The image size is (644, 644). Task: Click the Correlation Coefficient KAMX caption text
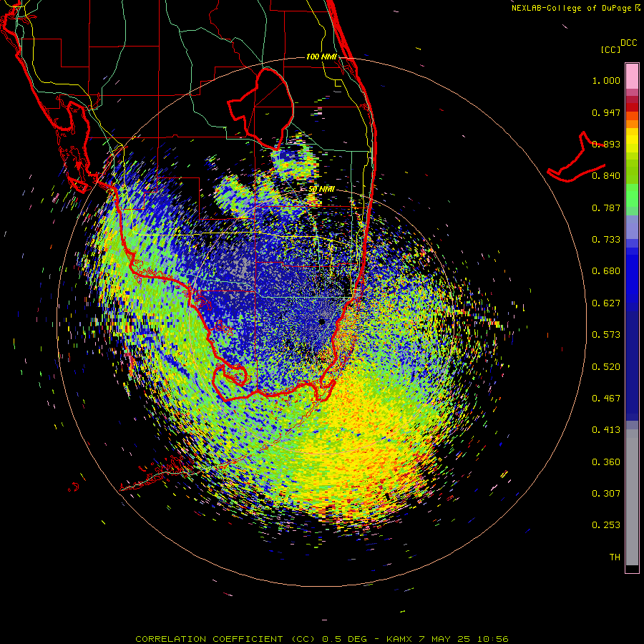322,639
